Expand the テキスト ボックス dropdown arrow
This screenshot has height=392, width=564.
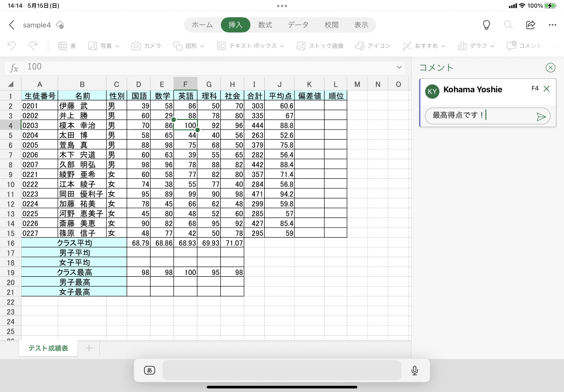[x=282, y=46]
